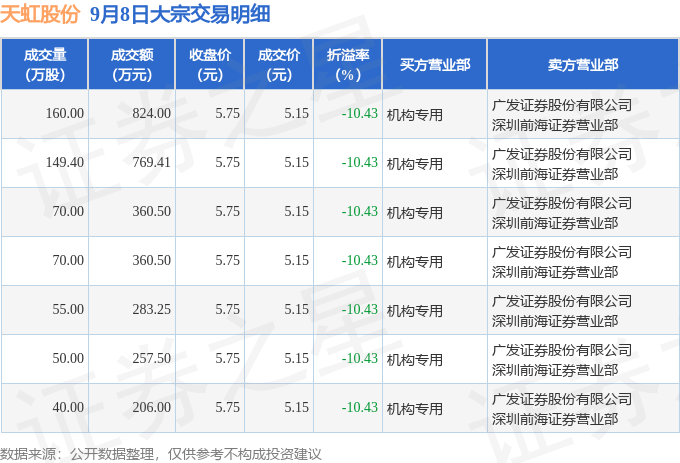Select the 成交价(元) column header
Viewport: 680px width, 463px height.
click(x=279, y=65)
